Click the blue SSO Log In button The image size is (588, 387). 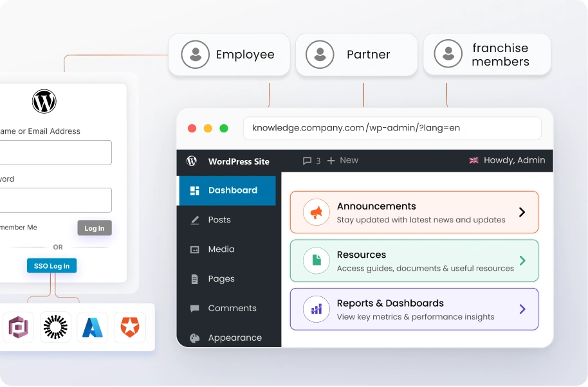[51, 265]
